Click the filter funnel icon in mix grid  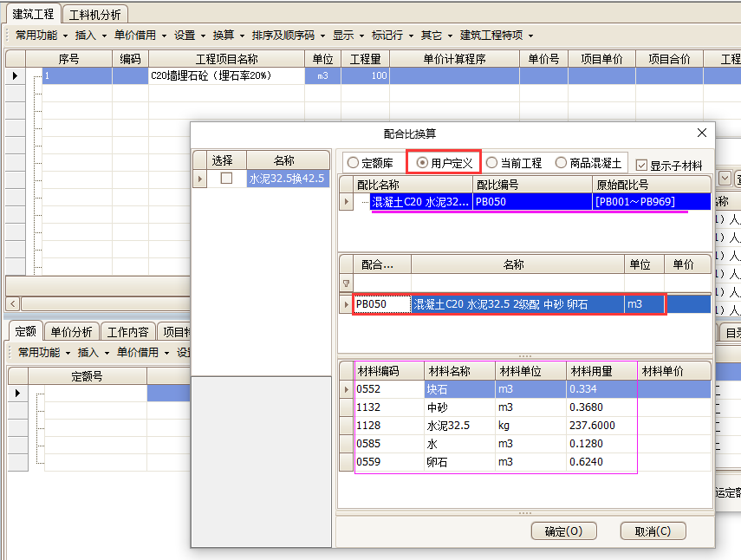[x=347, y=283]
